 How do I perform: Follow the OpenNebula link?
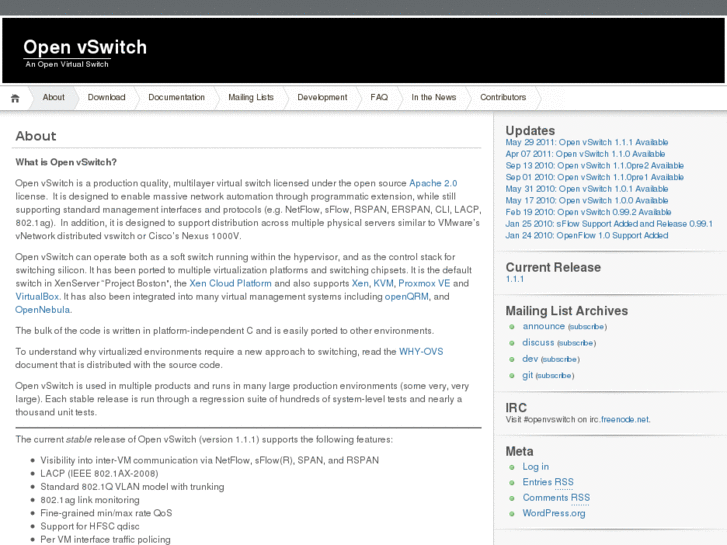43,310
